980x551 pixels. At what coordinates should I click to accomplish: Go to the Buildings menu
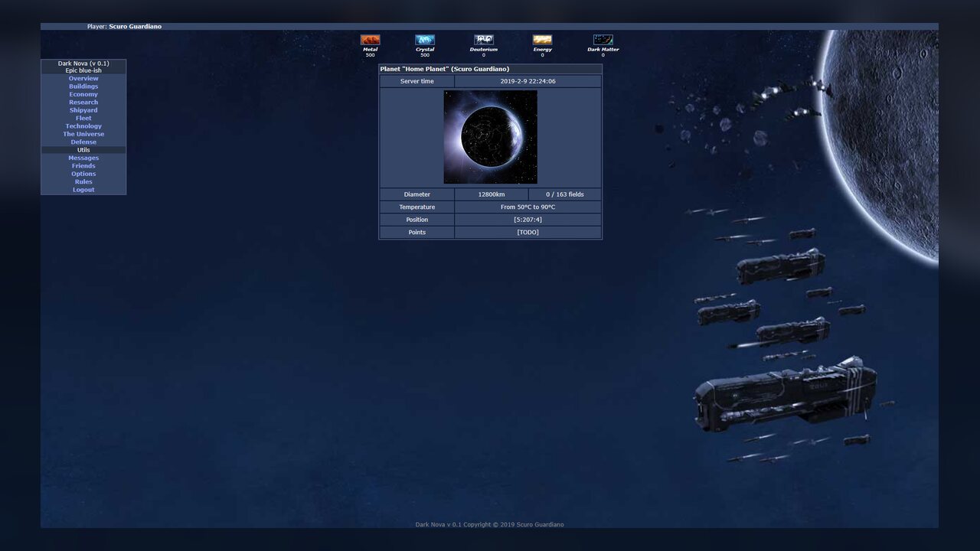(83, 86)
